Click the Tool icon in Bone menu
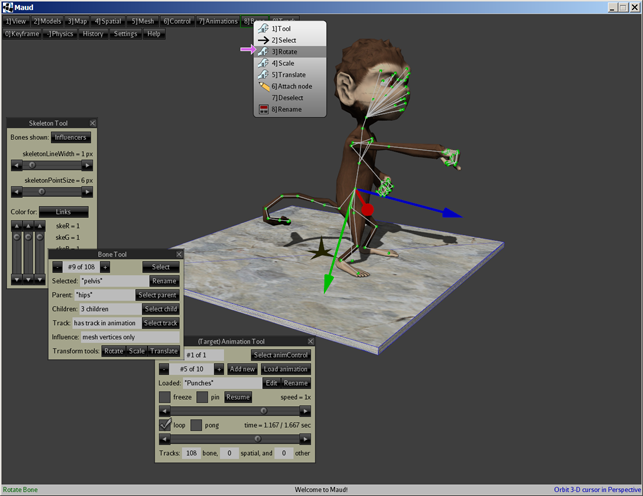This screenshot has width=643, height=496. coord(263,28)
